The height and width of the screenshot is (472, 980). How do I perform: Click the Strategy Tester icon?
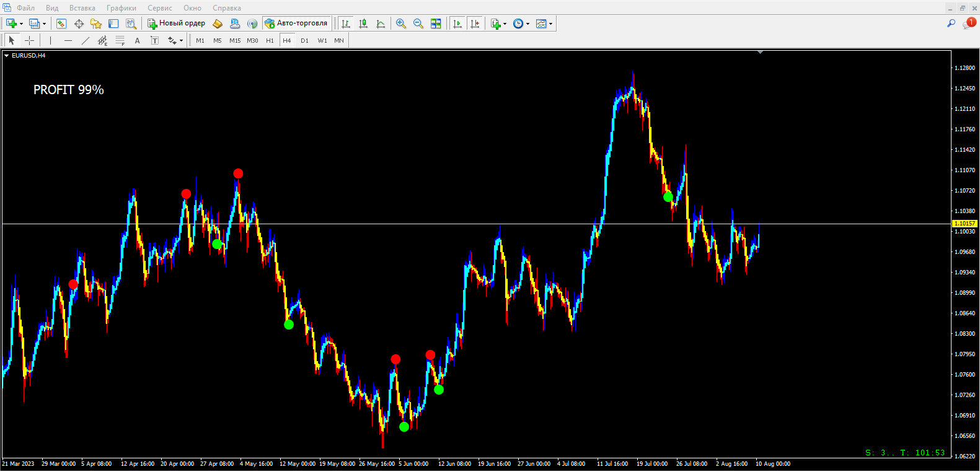(x=131, y=24)
